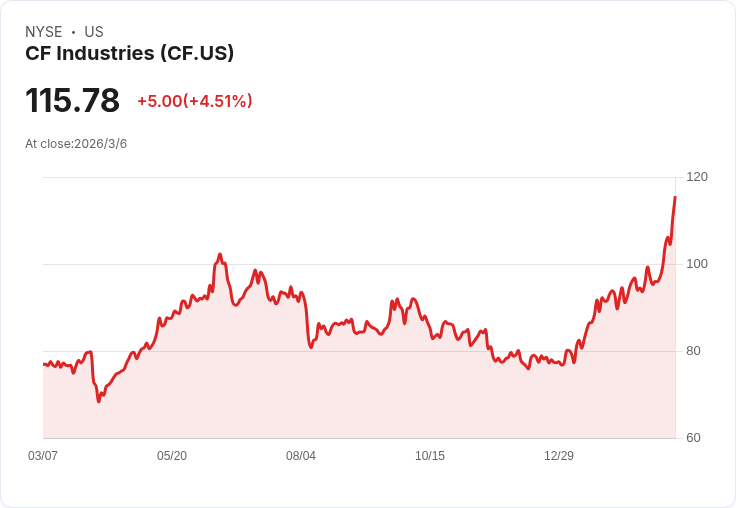Click the latest endpoint of the price line
The width and height of the screenshot is (736, 508).
point(675,198)
